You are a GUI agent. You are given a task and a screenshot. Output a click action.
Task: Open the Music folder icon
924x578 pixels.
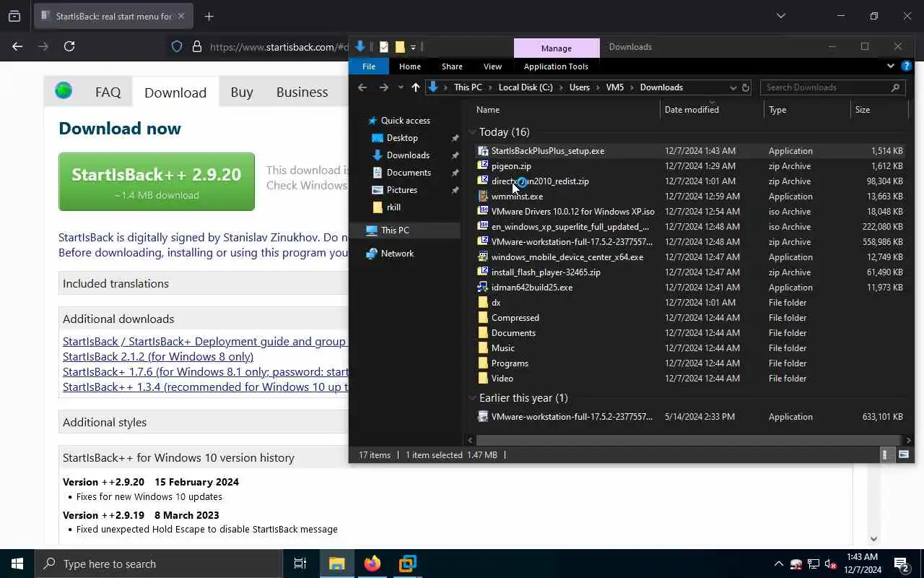[483, 348]
